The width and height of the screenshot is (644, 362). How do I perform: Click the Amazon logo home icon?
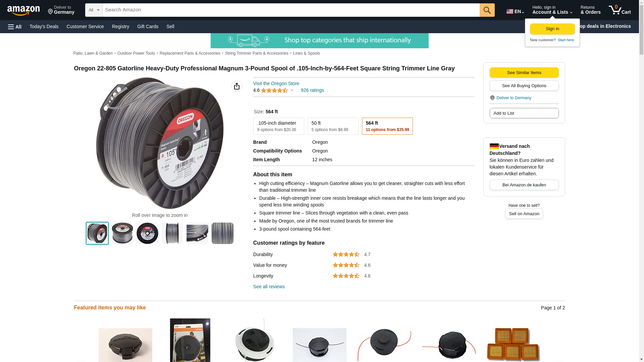click(23, 10)
